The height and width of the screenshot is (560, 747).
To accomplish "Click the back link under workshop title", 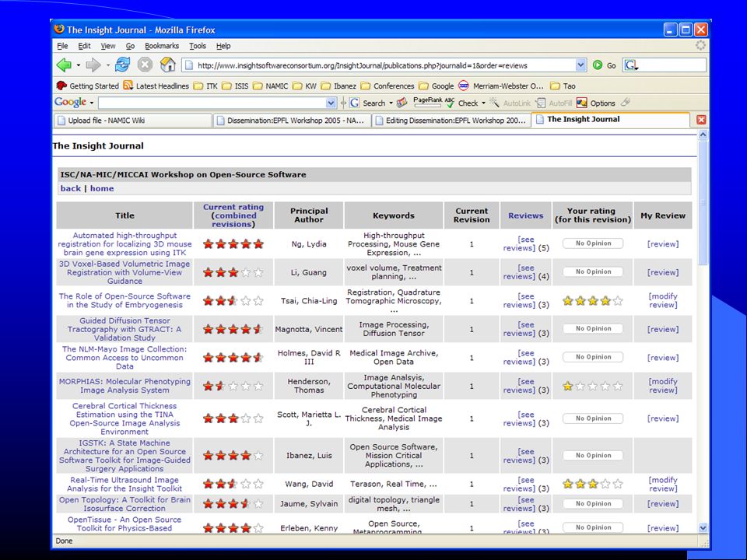I will (71, 188).
